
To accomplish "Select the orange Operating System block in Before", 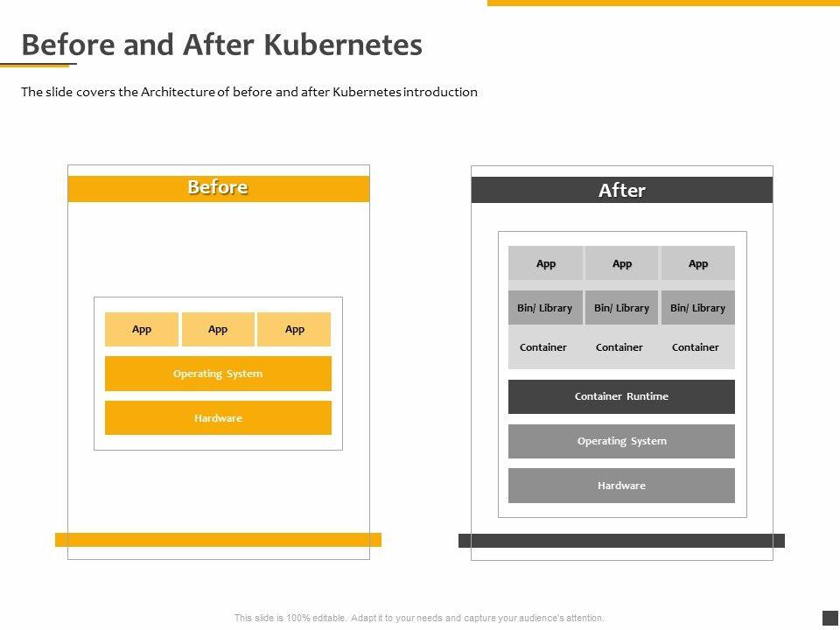I will [x=218, y=374].
